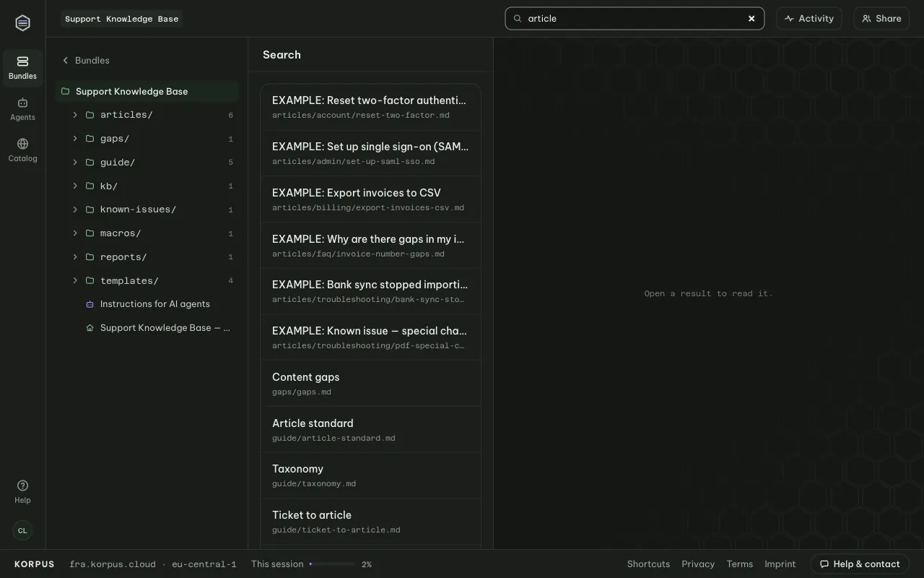Screen dimensions: 924x578
Task: Expand the articles/ folder
Action: pyautogui.click(x=75, y=115)
